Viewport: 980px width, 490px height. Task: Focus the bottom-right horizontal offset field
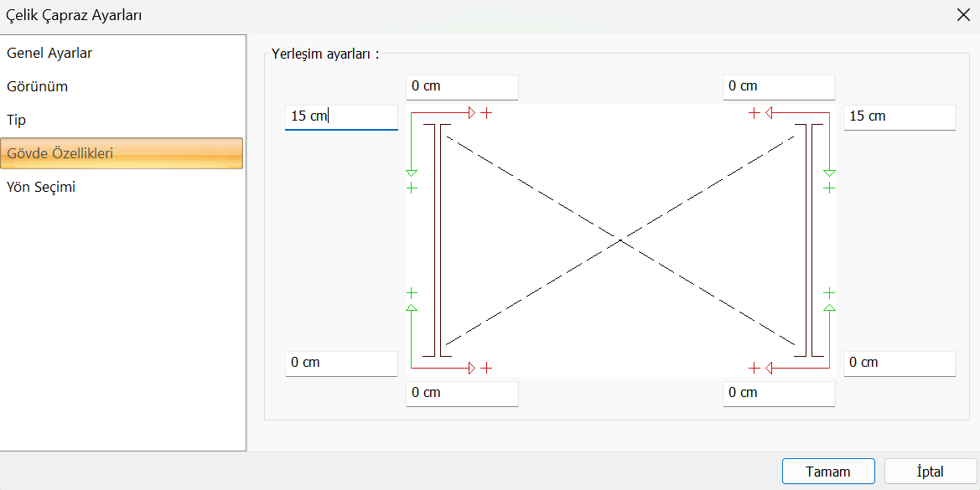tap(779, 393)
